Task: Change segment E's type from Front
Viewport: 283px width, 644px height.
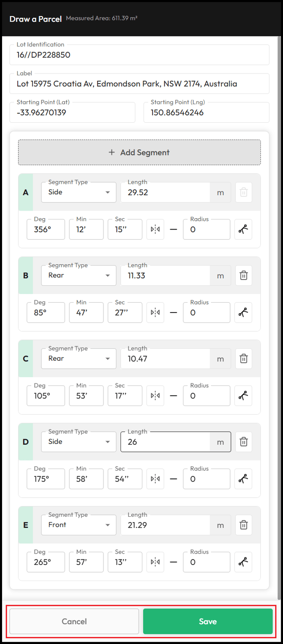Action: coord(79,525)
